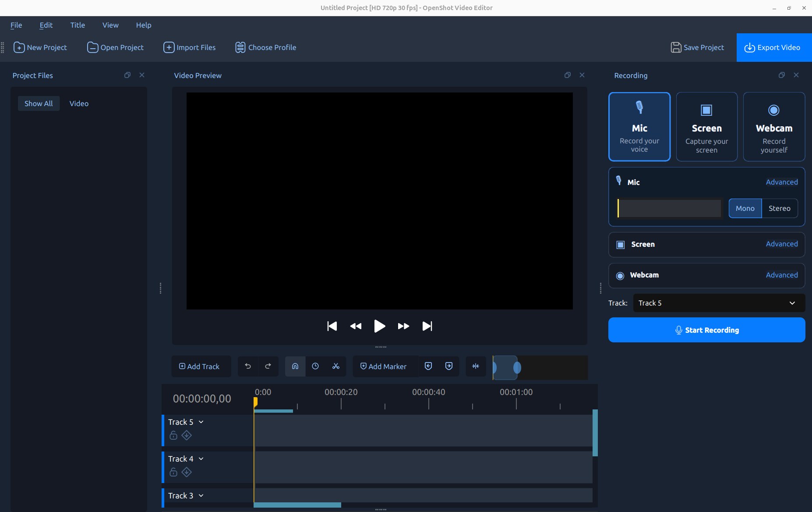Jump to start of the video preview
The width and height of the screenshot is (812, 512).
(x=332, y=326)
